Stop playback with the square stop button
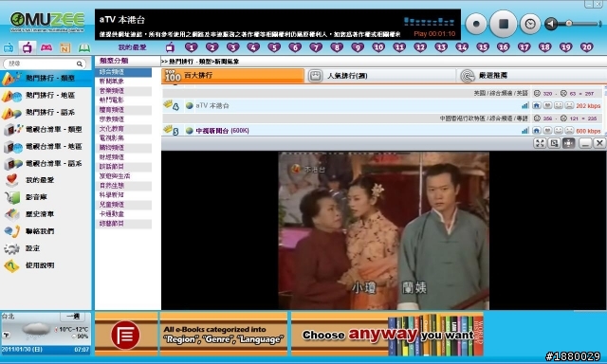 [x=504, y=24]
